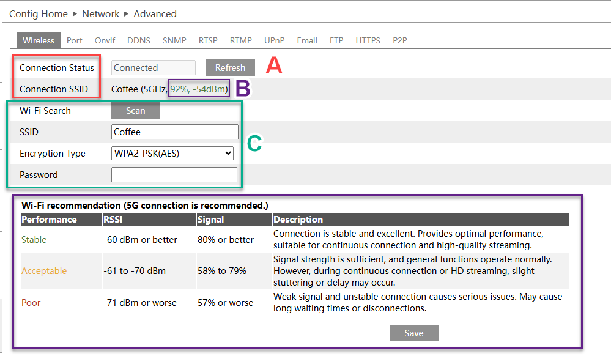Open the Port tab
The height and width of the screenshot is (364, 611).
click(75, 40)
